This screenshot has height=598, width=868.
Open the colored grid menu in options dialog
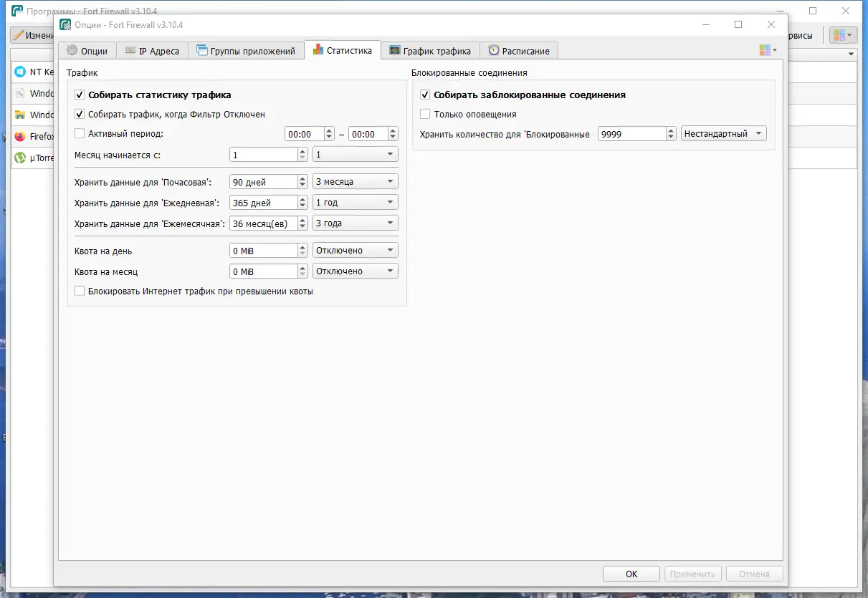tap(768, 50)
